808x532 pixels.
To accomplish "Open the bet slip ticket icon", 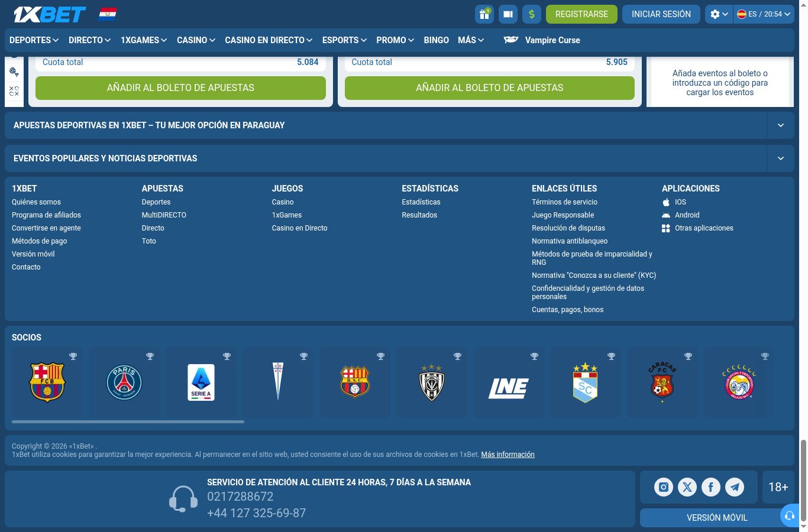I will (x=508, y=14).
